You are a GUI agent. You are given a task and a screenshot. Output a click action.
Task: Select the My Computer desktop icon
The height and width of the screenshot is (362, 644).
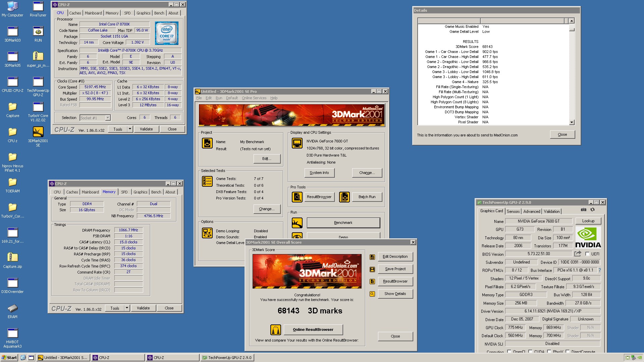pos(12,9)
